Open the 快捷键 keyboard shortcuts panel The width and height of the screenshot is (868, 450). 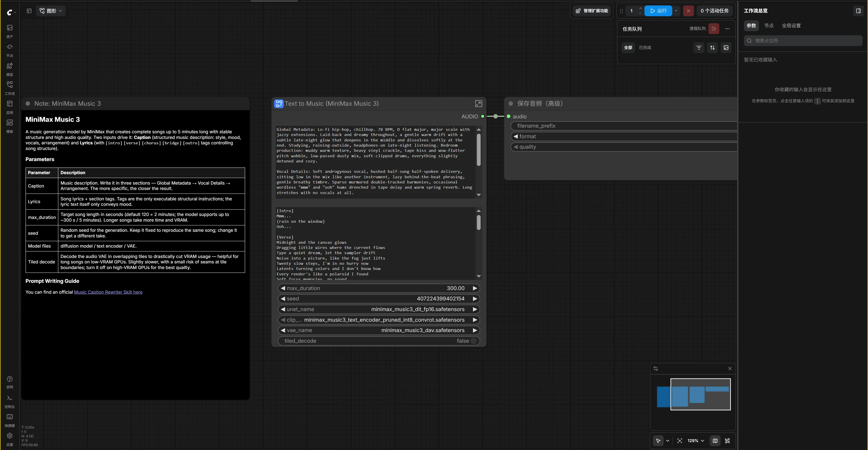click(x=9, y=420)
